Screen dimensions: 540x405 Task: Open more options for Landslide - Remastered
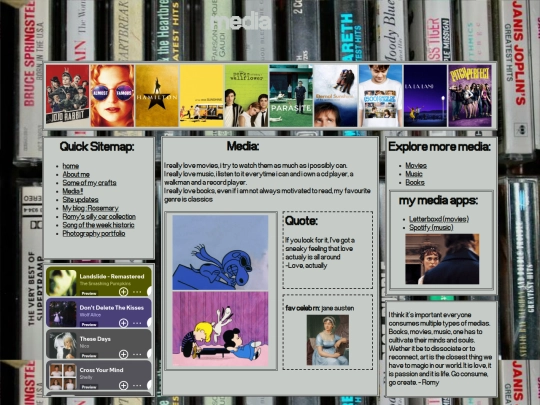[x=137, y=292]
